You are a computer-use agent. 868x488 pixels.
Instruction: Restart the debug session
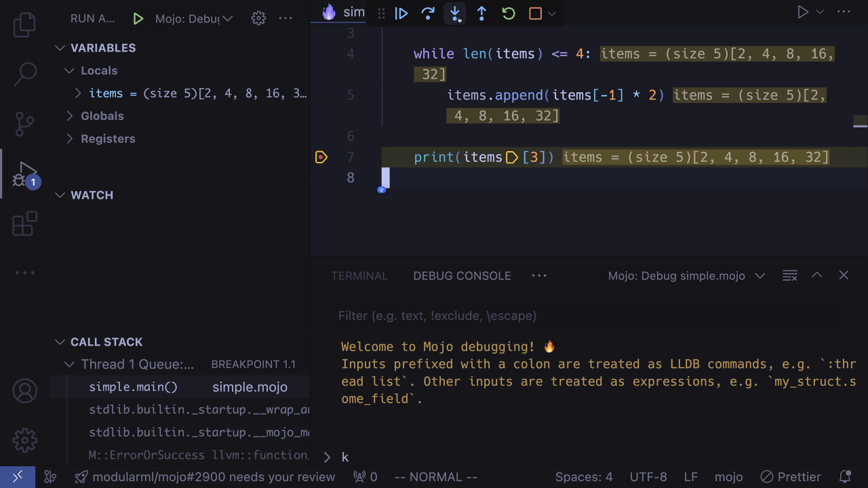coord(509,13)
